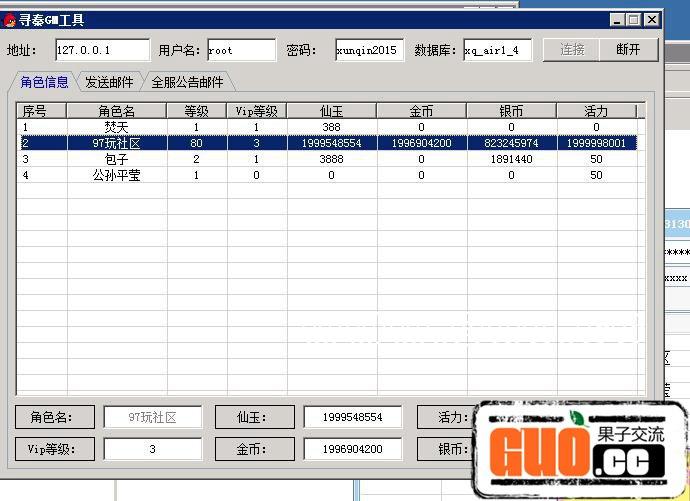Maximize the 寻秦GM工具 window

pos(633,19)
